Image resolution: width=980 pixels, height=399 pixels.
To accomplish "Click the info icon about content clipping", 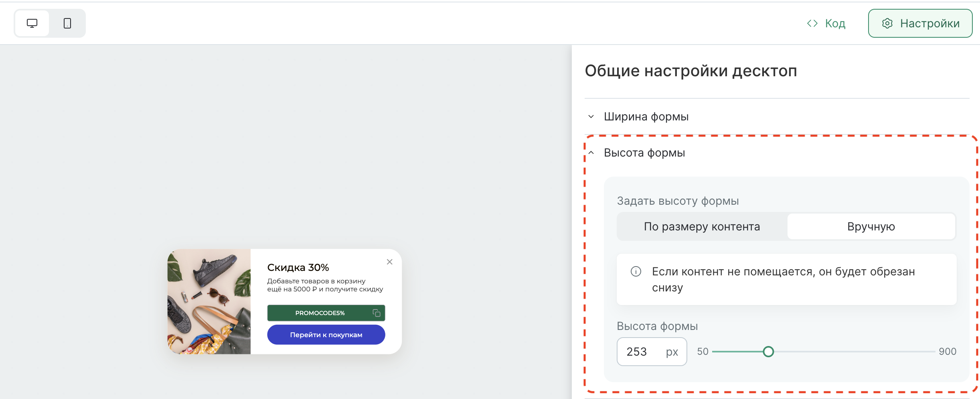I will [636, 271].
